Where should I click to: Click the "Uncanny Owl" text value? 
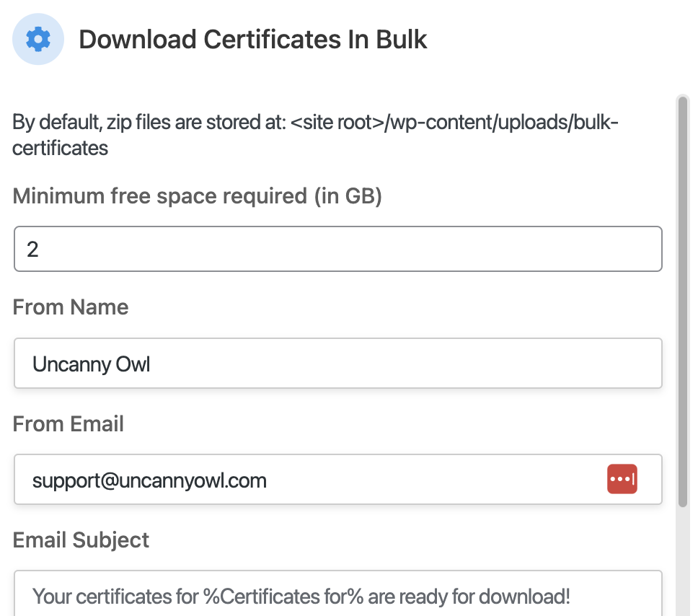[92, 364]
